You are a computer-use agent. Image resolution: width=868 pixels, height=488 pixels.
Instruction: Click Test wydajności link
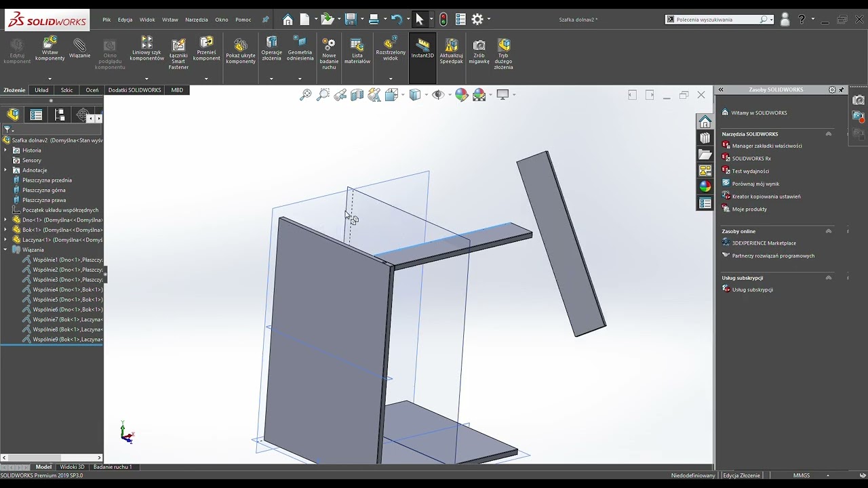751,171
